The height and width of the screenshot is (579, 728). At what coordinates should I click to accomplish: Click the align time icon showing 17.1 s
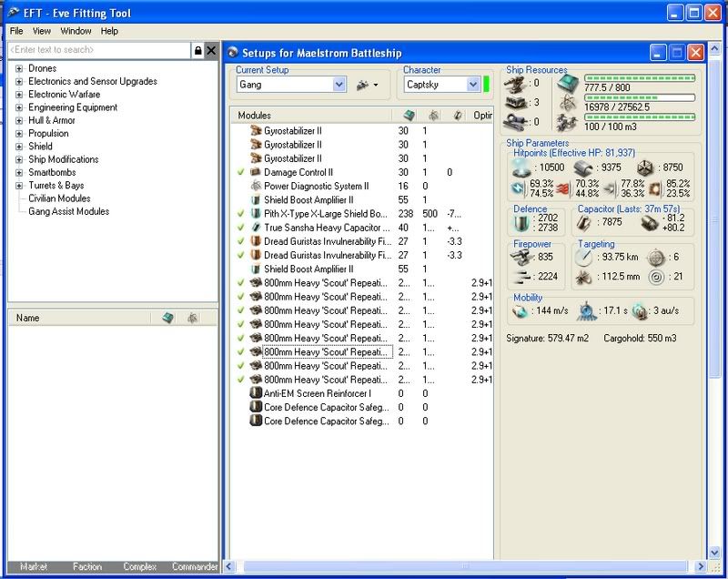coord(586,311)
